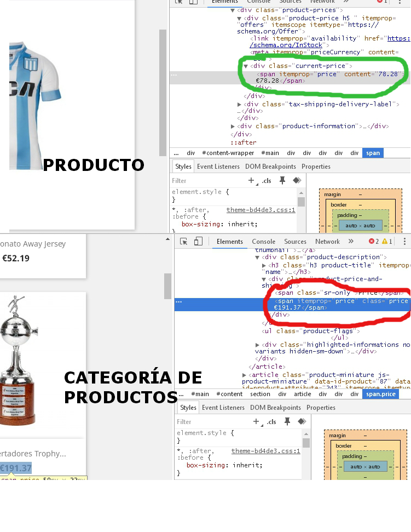Toggle device toolbar icon in lower DevTools
Screen dimensions: 411x532
click(x=198, y=241)
